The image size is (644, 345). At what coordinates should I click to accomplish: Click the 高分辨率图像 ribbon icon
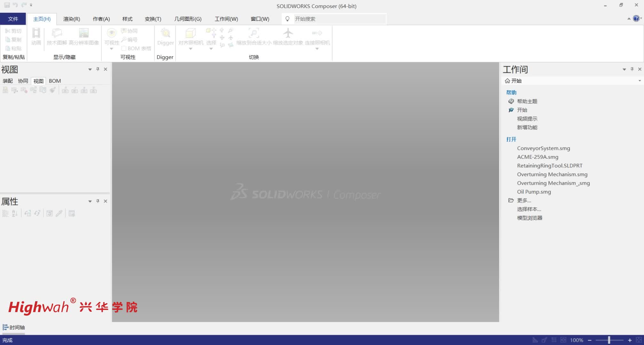[x=84, y=33]
